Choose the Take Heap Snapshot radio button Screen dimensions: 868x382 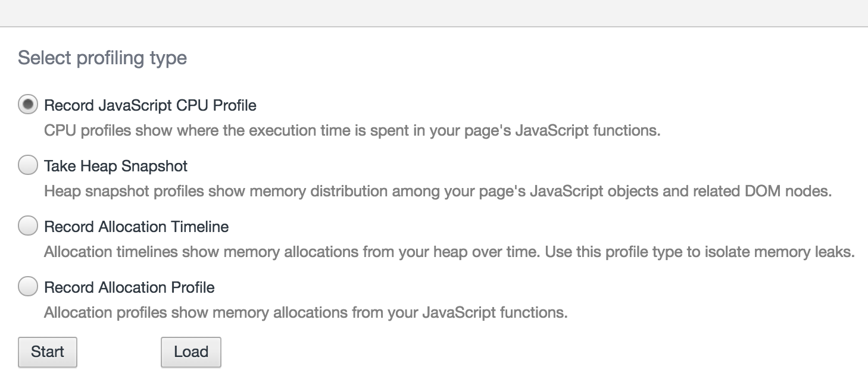click(28, 166)
